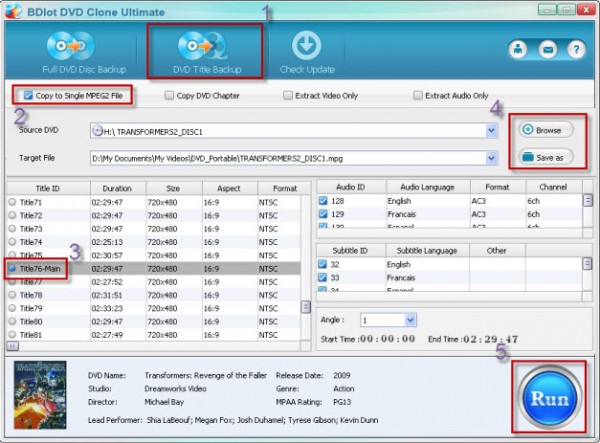Click the Size column header

[173, 188]
